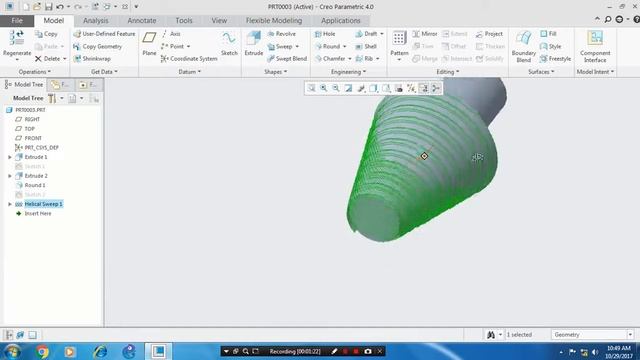
Task: Click the Shrinkwrap tool
Action: 92,59
